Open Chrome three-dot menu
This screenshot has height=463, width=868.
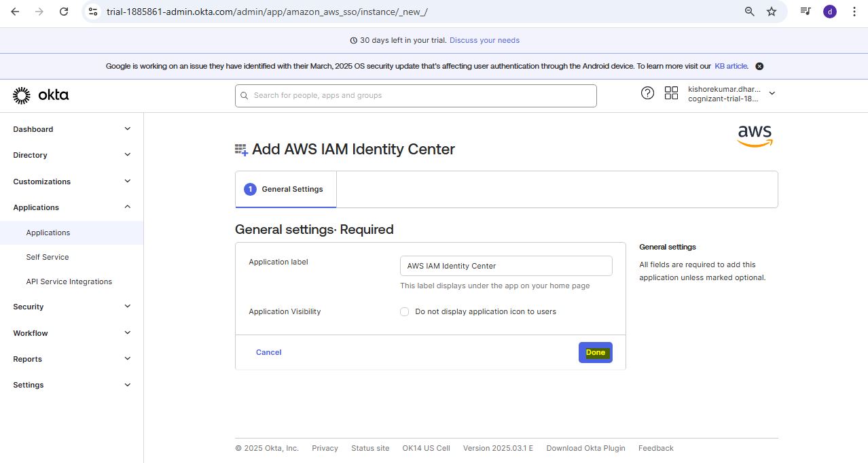click(x=854, y=12)
